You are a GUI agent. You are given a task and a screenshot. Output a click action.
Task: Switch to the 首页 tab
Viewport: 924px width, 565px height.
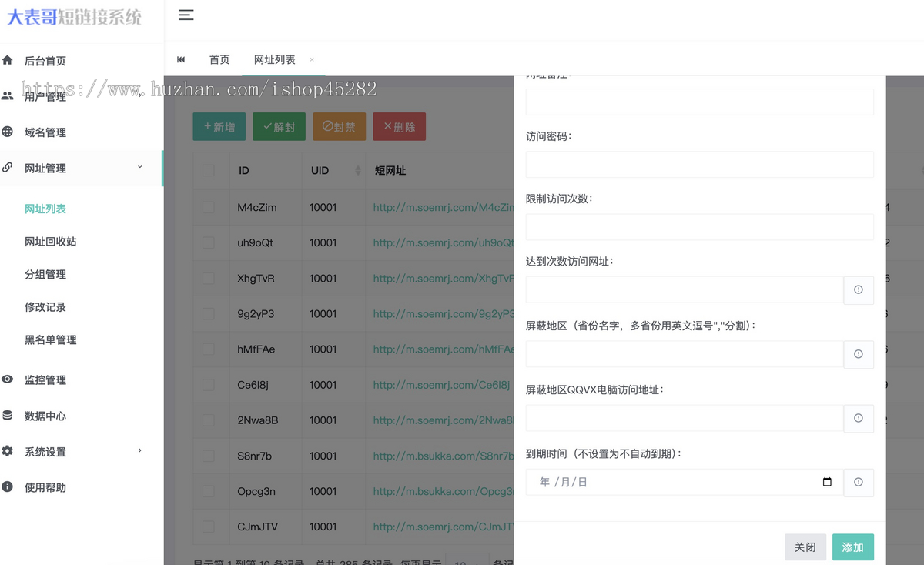tap(219, 59)
